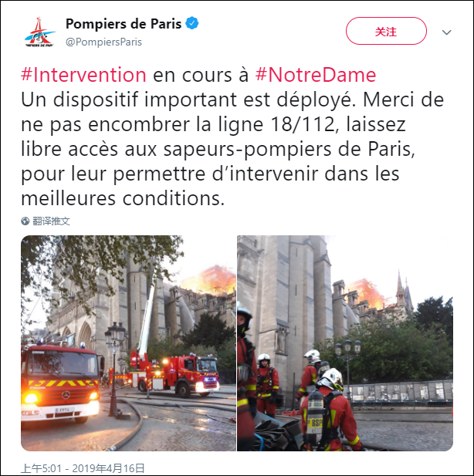Screen dimensions: 474x476
Task: Open the #NotreDame hashtag link
Action: coord(316,75)
